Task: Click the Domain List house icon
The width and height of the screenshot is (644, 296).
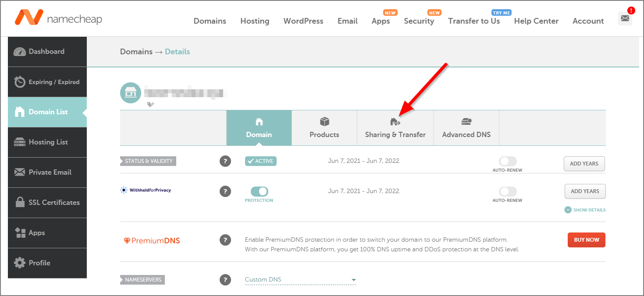Action: point(20,112)
